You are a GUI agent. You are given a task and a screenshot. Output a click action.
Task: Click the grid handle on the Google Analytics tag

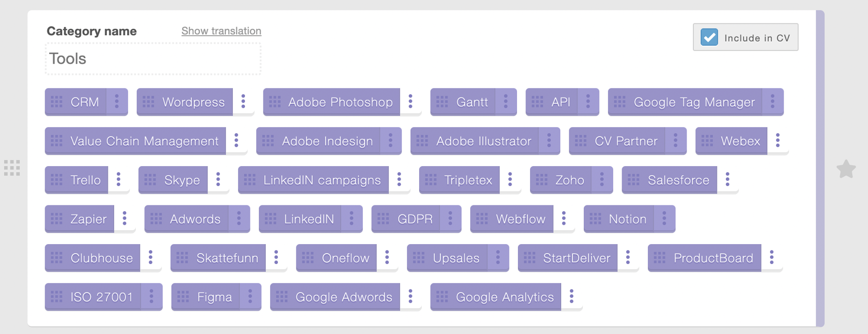(x=442, y=297)
